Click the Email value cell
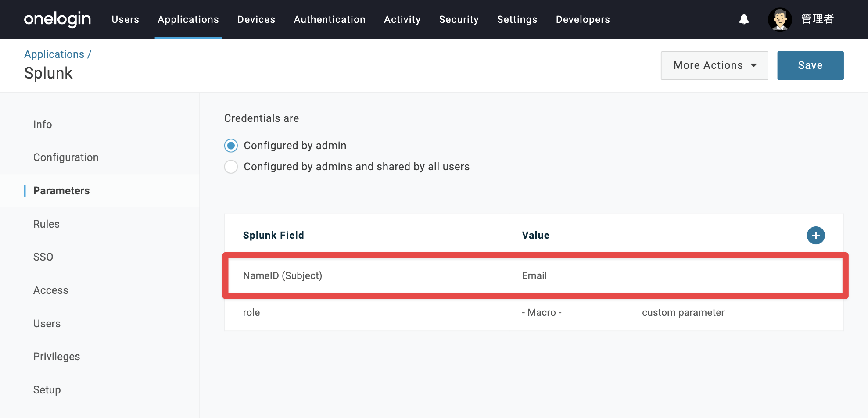The height and width of the screenshot is (418, 868). click(534, 275)
